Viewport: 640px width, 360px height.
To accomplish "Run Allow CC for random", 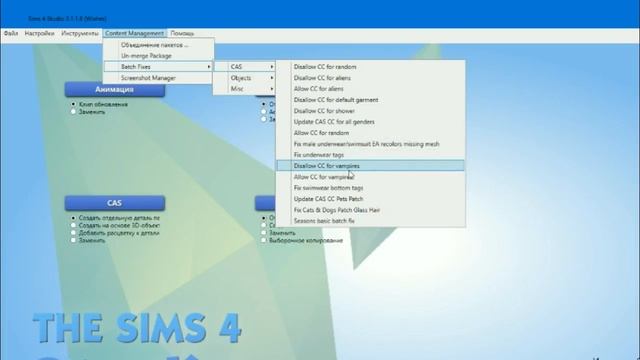I will 371,133.
